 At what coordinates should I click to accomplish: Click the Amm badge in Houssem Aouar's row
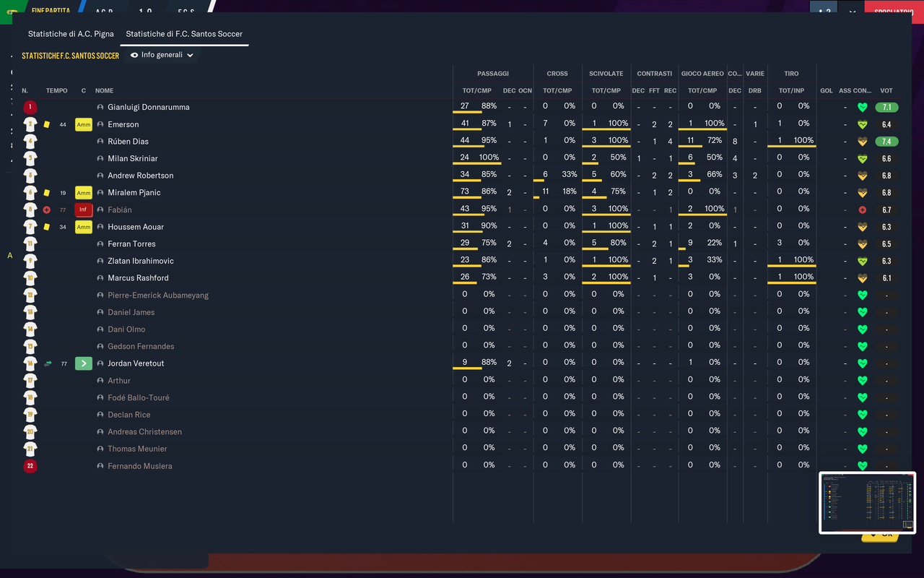[x=84, y=227]
